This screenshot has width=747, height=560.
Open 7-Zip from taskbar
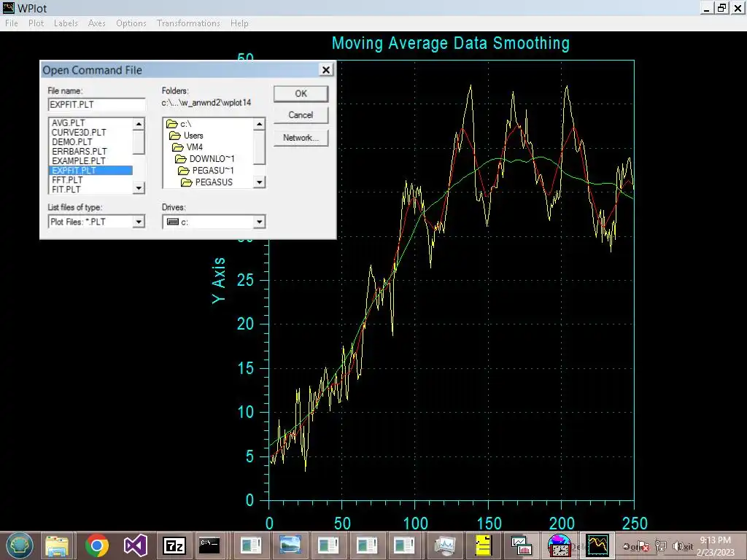174,545
